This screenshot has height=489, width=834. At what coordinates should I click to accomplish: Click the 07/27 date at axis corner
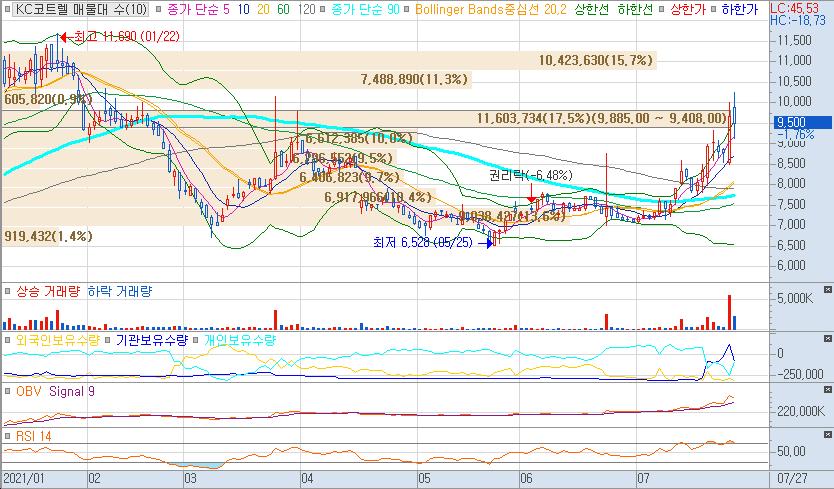pos(793,478)
